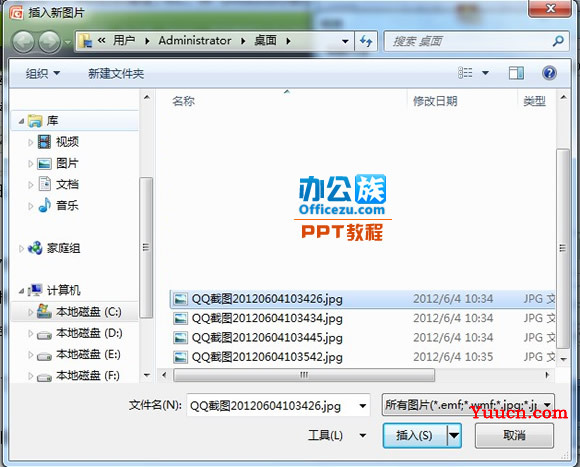
Task: Click the search magnifier icon
Action: (x=558, y=41)
